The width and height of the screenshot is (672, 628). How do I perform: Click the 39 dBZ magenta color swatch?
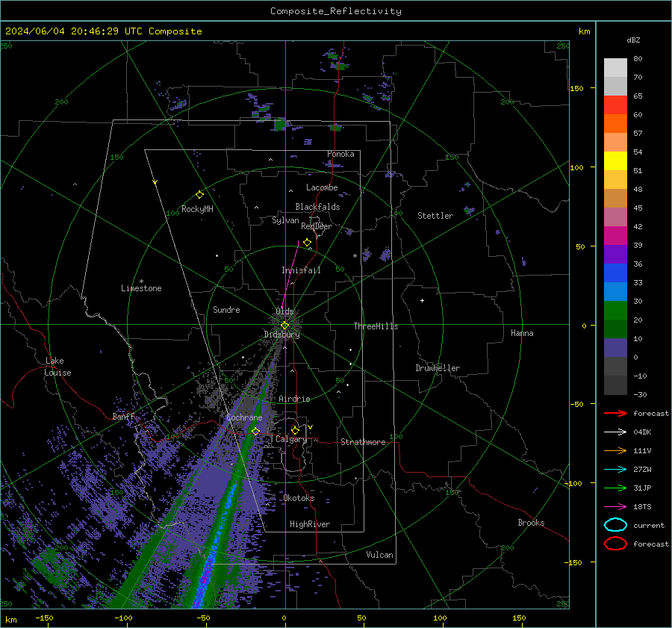615,236
